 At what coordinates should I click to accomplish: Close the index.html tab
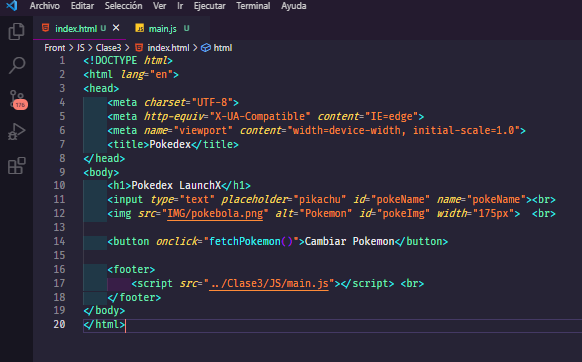pos(116,28)
